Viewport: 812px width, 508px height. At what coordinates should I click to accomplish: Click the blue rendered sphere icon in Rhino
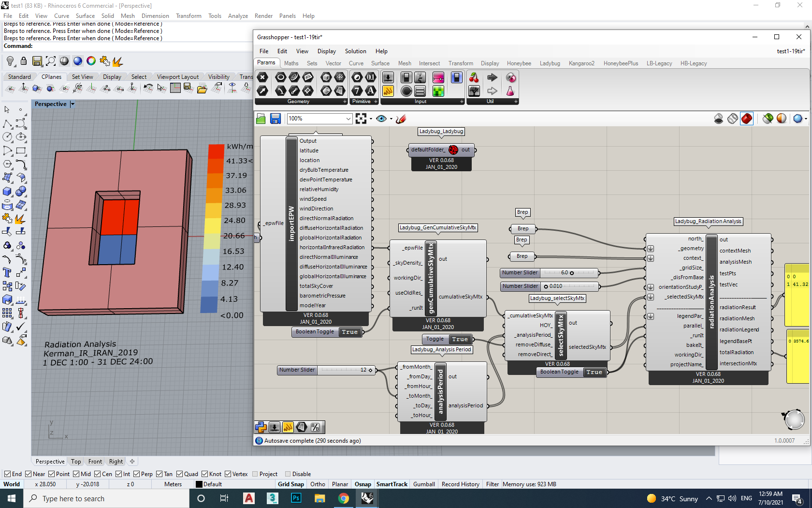click(78, 61)
